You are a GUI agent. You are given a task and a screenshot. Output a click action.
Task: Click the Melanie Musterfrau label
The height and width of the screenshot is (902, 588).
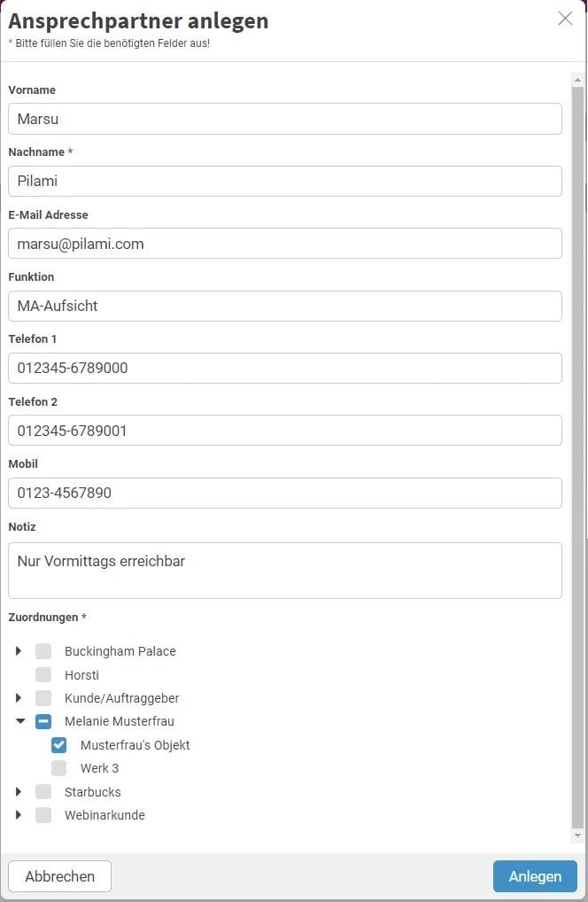119,721
